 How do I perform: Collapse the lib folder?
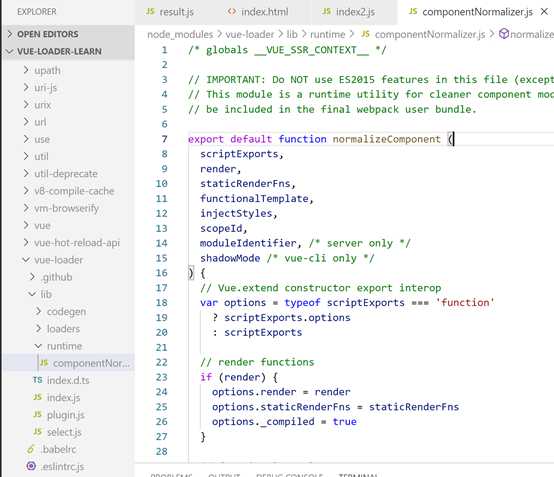[x=32, y=294]
